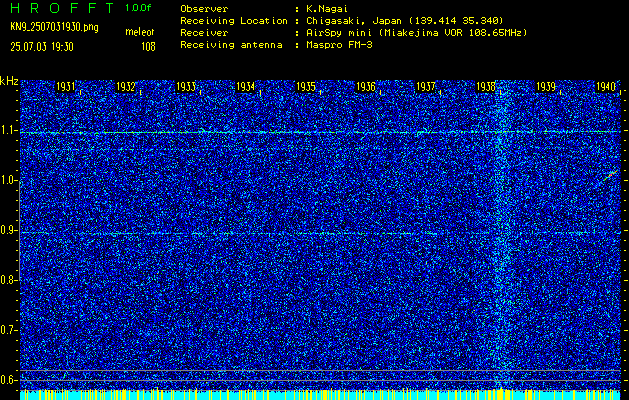This screenshot has height=400, width=629.
Task: Click the Receiver field label
Action: tap(204, 33)
